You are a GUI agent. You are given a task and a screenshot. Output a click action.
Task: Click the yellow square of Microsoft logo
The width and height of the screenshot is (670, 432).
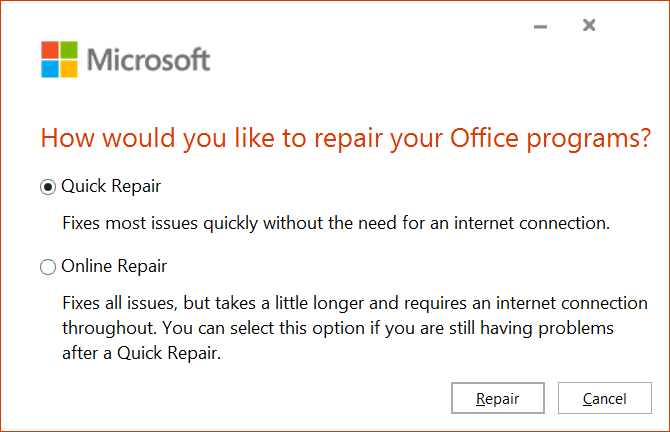tap(69, 69)
